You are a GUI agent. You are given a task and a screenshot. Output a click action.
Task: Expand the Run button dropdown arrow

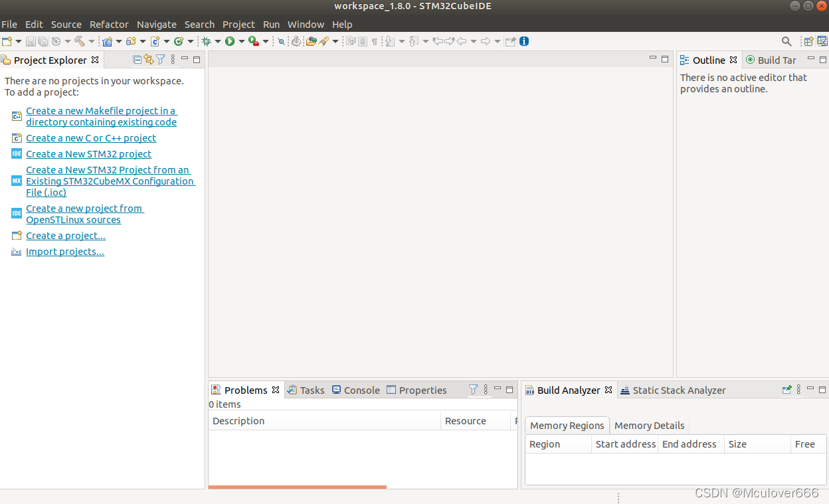point(241,41)
